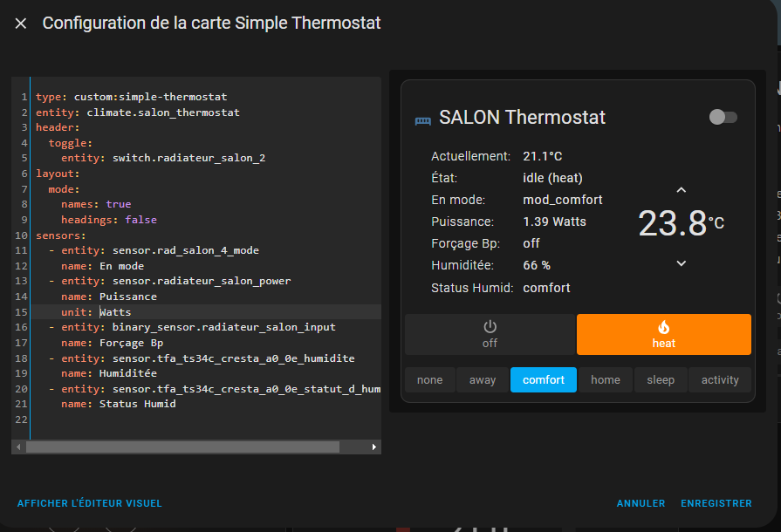
Task: Click AFFICHER L'ÉDITEUR VISUEL link
Action: (90, 503)
